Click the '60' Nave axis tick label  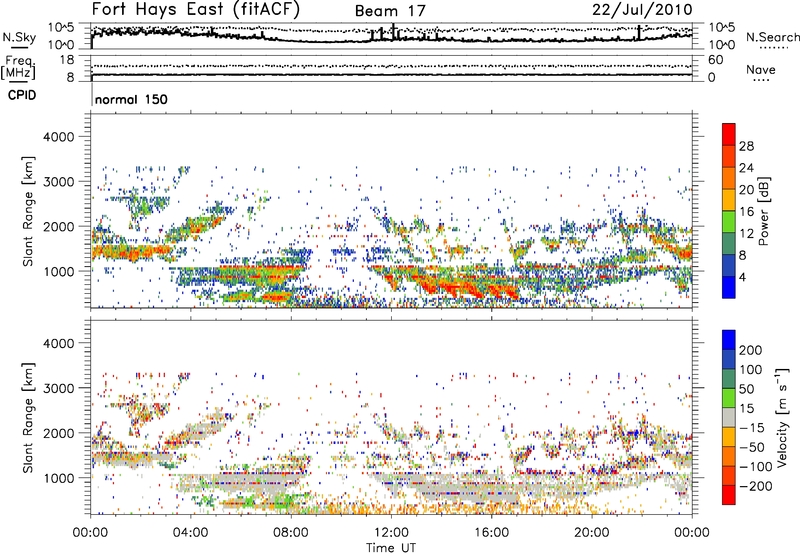coord(715,60)
